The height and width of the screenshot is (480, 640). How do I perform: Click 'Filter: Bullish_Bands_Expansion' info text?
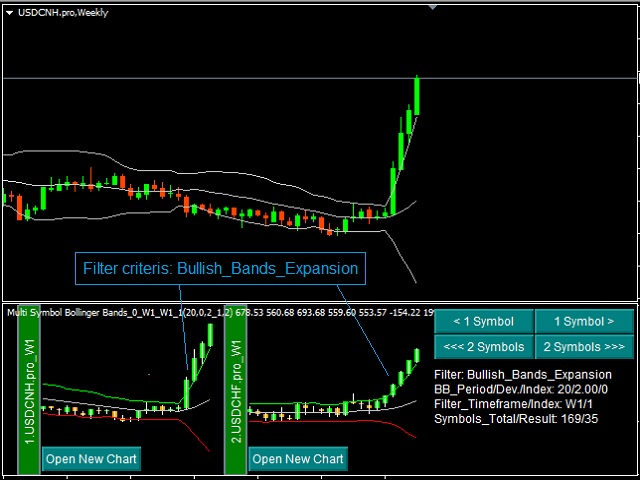tap(523, 375)
